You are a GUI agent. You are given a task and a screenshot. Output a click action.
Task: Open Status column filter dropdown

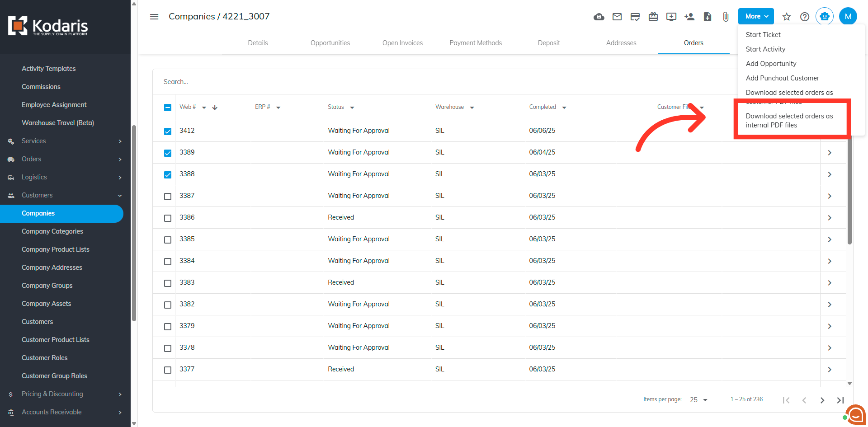[352, 108]
